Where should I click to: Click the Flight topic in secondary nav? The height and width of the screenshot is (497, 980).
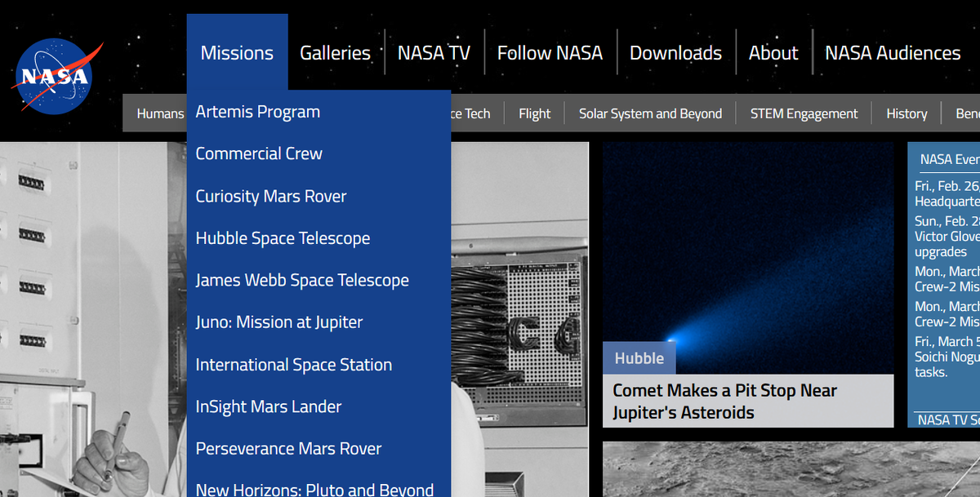[535, 113]
